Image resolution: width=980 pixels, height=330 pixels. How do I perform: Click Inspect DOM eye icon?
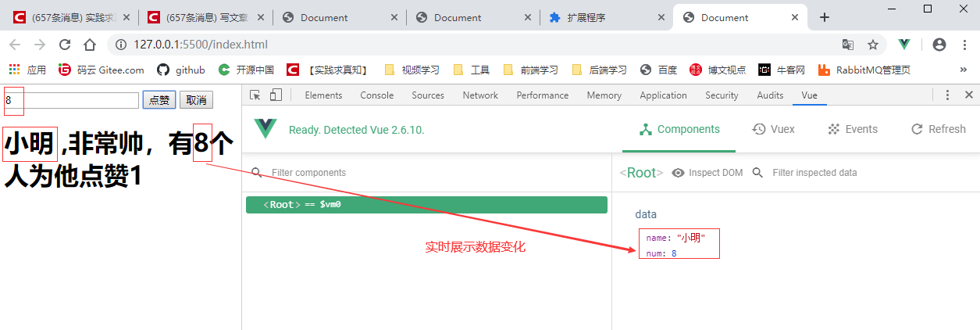[x=678, y=173]
